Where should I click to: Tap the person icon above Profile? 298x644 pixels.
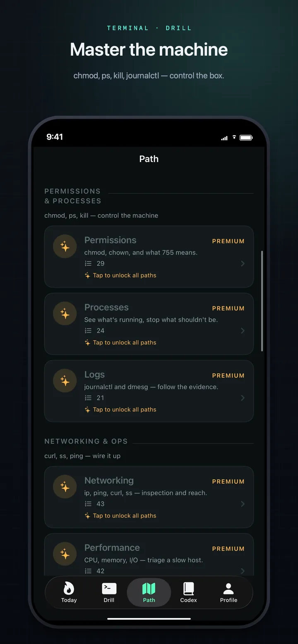[x=228, y=588]
